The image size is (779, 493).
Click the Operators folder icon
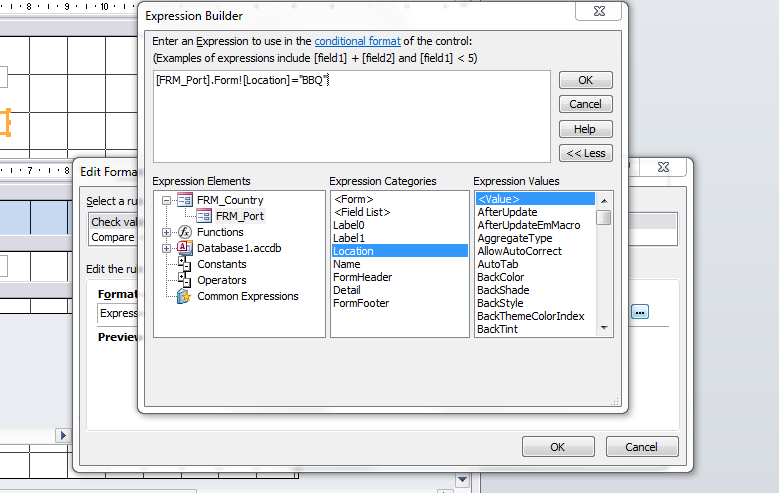tap(184, 279)
